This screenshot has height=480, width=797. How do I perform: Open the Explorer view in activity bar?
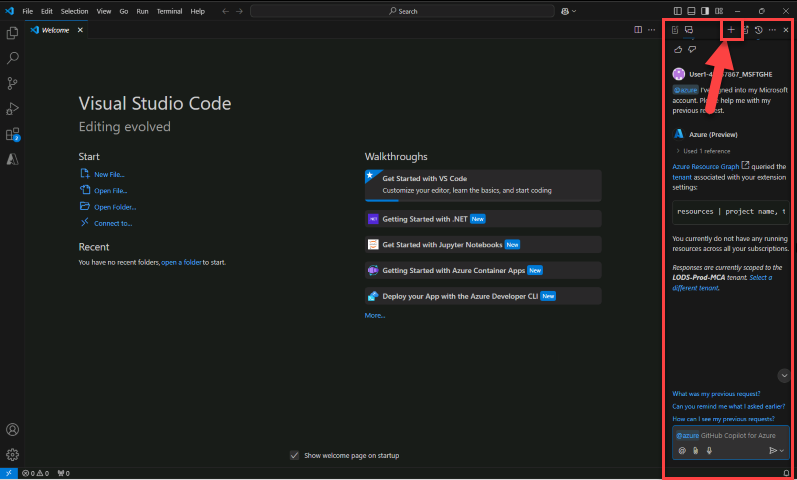click(x=13, y=34)
